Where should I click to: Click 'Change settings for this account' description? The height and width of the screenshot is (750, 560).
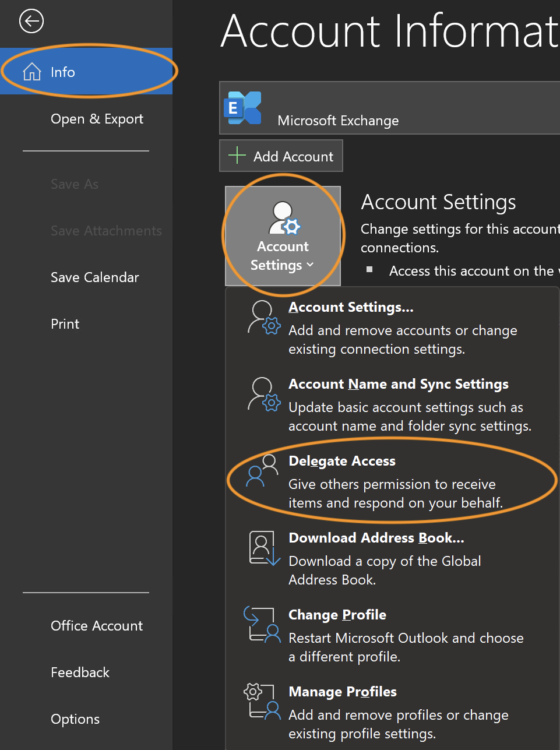460,229
